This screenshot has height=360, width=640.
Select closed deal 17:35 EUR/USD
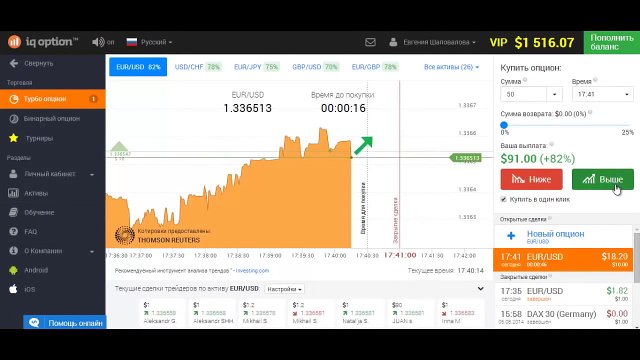click(x=563, y=294)
